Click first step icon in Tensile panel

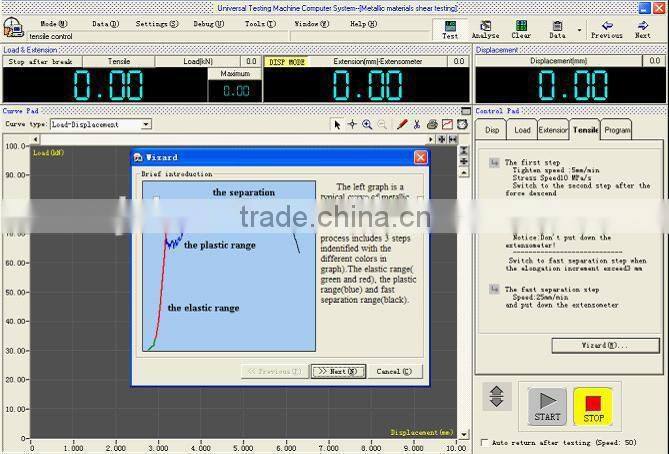(494, 162)
